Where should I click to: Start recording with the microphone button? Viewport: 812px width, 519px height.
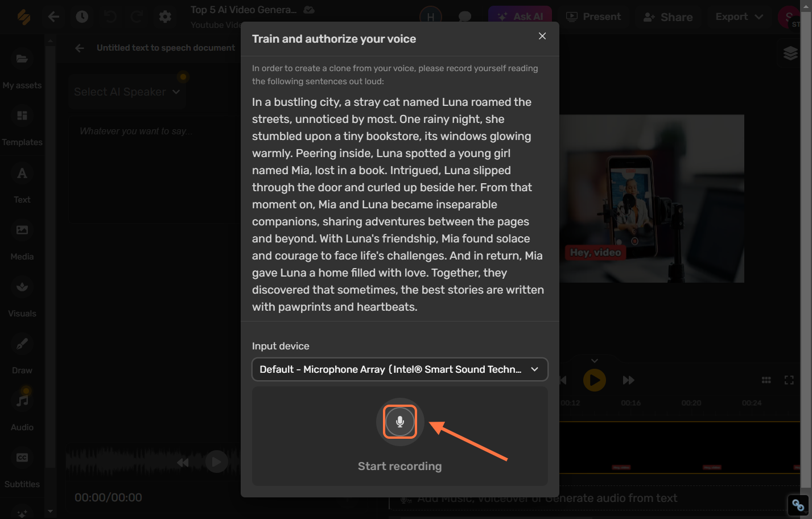pyautogui.click(x=400, y=422)
